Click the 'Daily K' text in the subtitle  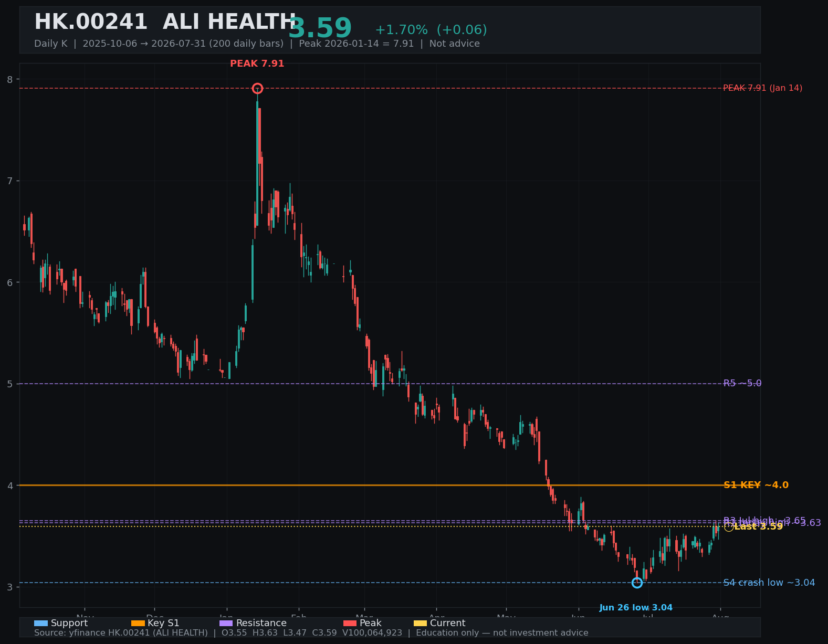point(51,44)
